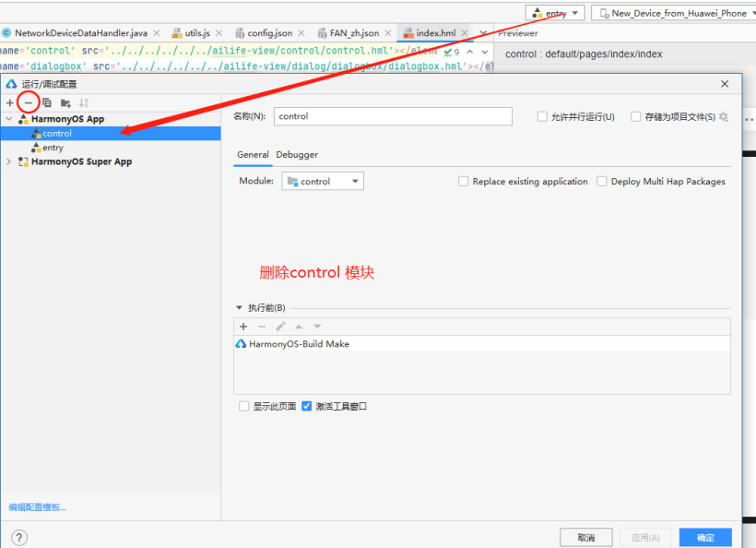The width and height of the screenshot is (756, 548).
Task: Check Replace existing application
Action: [x=464, y=182]
